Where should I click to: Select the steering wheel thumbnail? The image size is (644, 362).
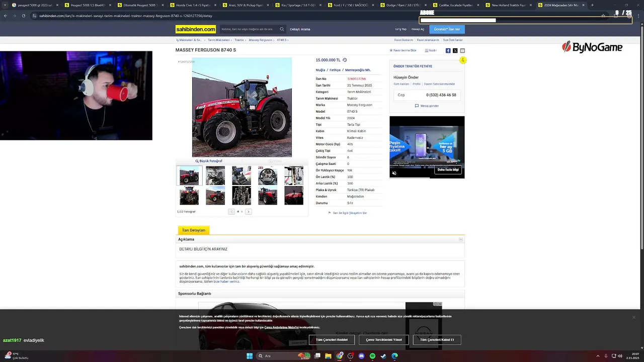click(x=268, y=176)
